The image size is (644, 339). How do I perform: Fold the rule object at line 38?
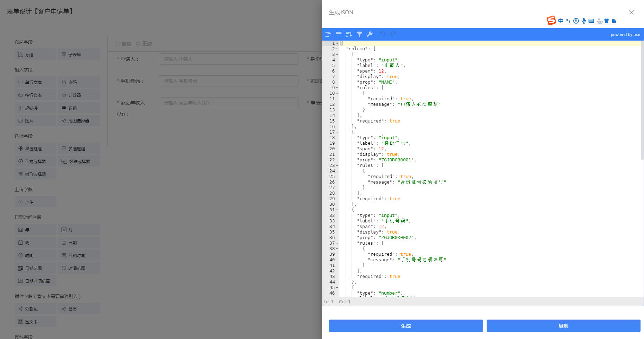click(337, 249)
